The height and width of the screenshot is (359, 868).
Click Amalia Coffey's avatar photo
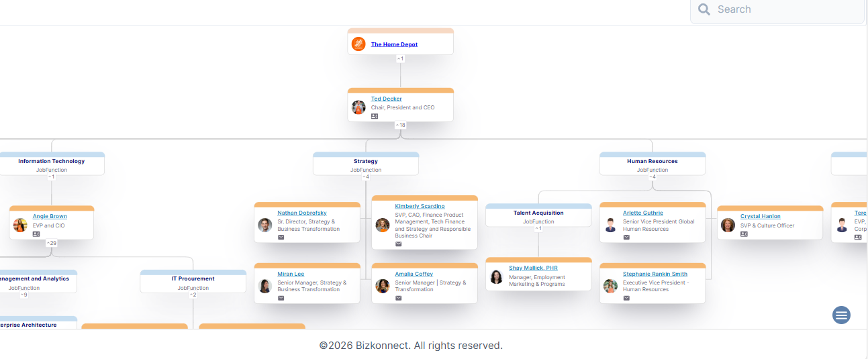[383, 286]
